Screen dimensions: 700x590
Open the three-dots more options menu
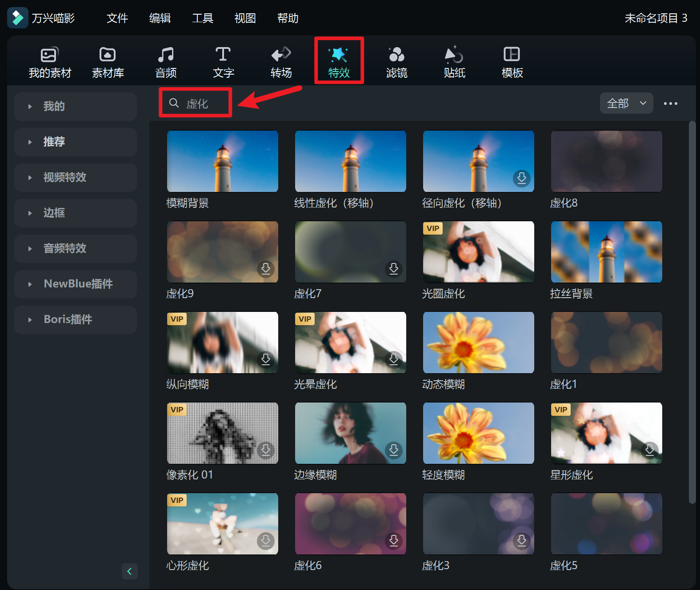(x=670, y=104)
